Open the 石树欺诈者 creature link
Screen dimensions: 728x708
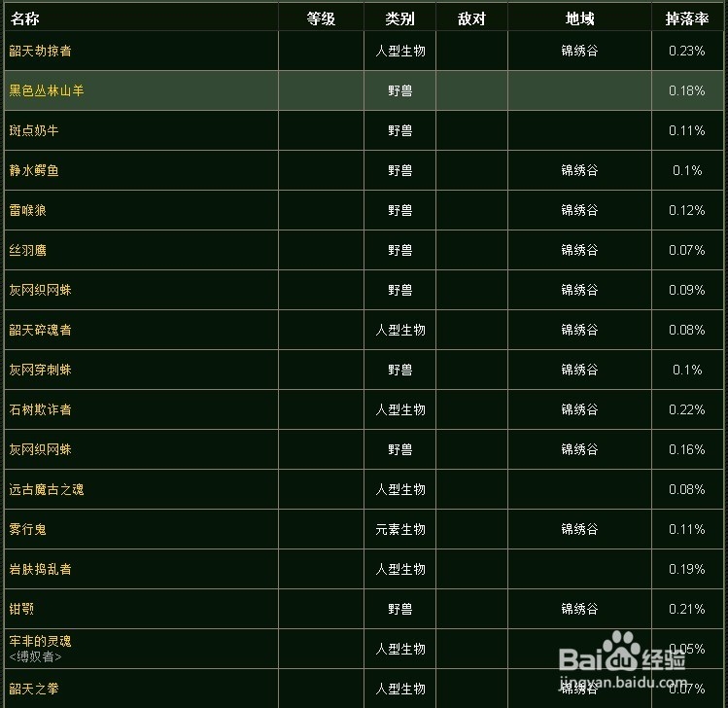pos(40,409)
